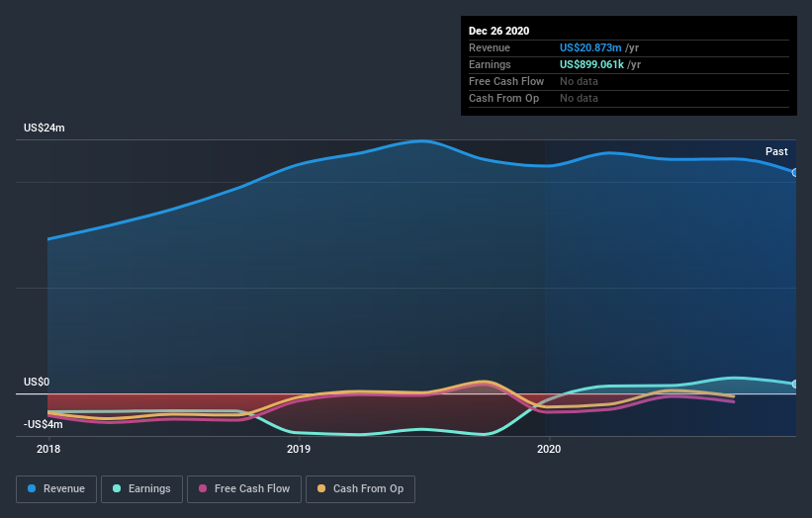Click the Revenue label in tooltip
812x518 pixels.
tap(490, 47)
